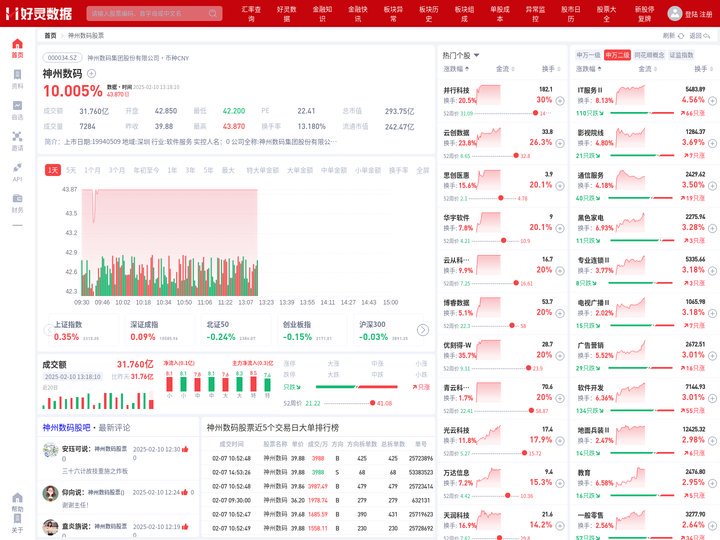Open the 股市日历 menu item
Image resolution: width=720 pixels, height=540 pixels.
pyautogui.click(x=571, y=14)
